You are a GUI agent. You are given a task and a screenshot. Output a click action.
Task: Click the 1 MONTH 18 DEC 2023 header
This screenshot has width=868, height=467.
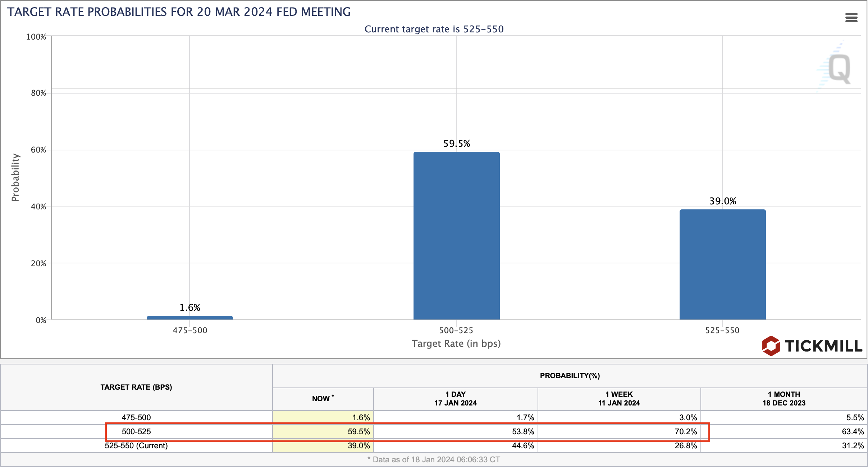pos(784,399)
